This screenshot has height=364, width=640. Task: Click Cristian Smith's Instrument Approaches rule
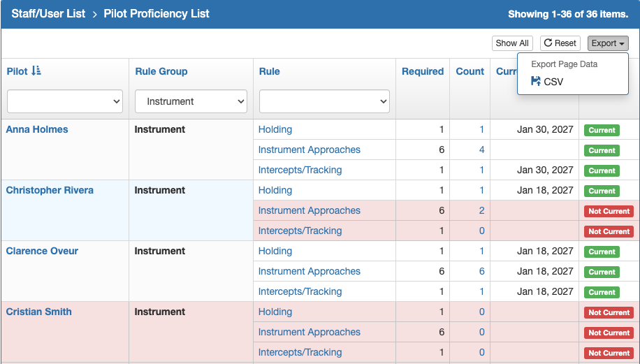pos(309,332)
